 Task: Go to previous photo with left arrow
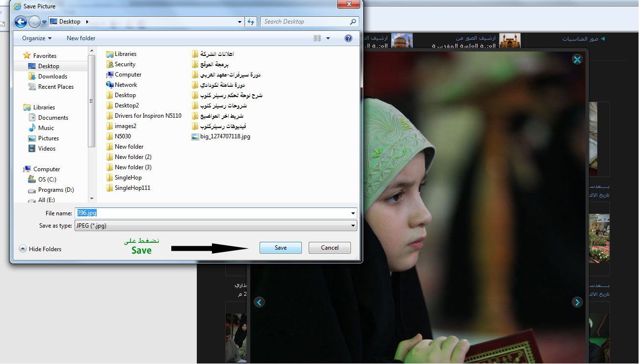[259, 302]
